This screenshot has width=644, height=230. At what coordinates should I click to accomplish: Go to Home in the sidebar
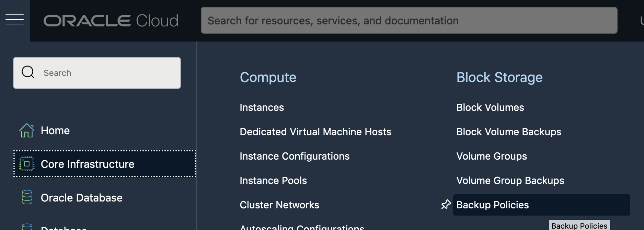pos(55,130)
